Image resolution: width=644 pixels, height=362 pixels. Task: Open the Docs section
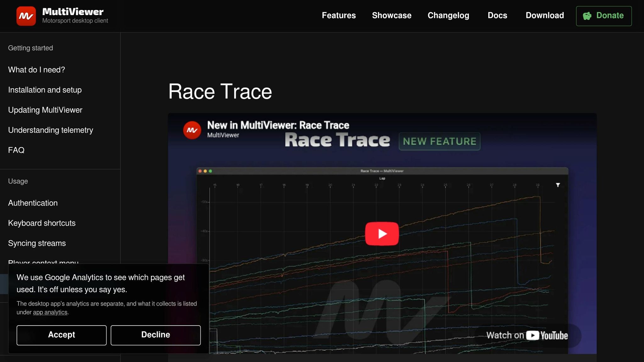click(497, 15)
